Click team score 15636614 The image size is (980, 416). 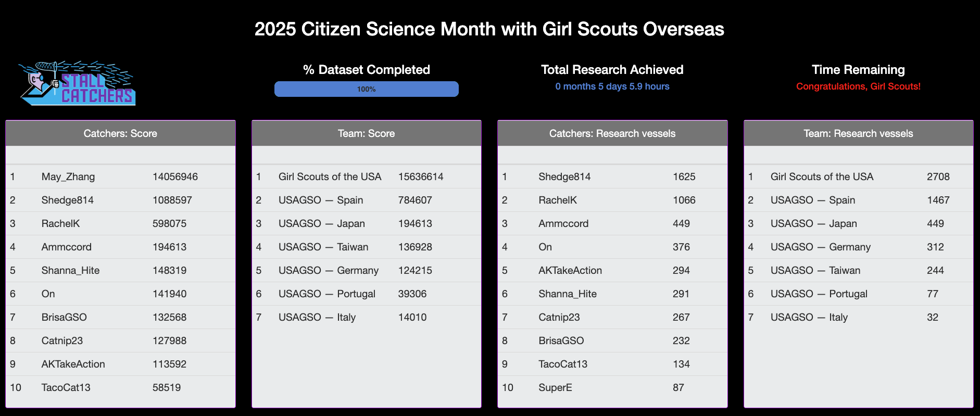click(421, 177)
